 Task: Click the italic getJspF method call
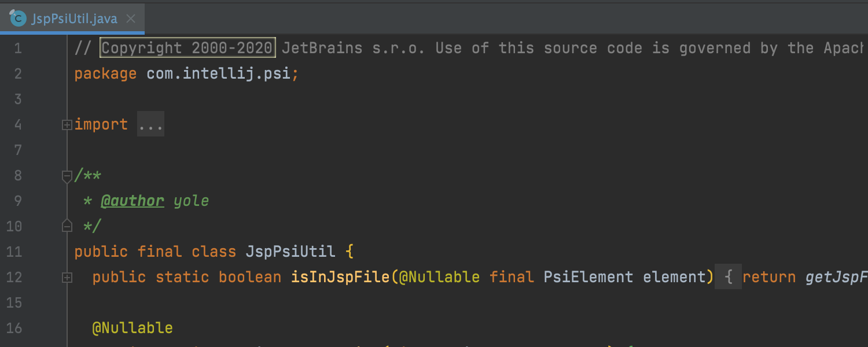pos(837,277)
